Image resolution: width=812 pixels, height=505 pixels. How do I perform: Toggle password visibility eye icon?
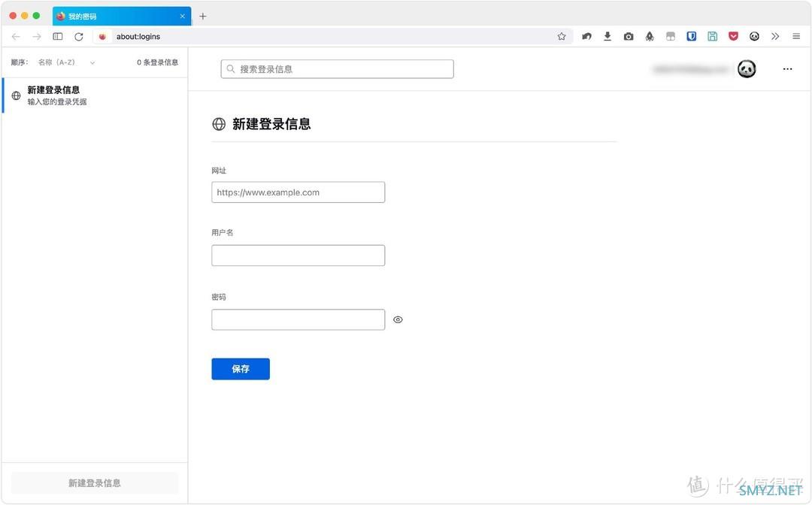(x=398, y=319)
